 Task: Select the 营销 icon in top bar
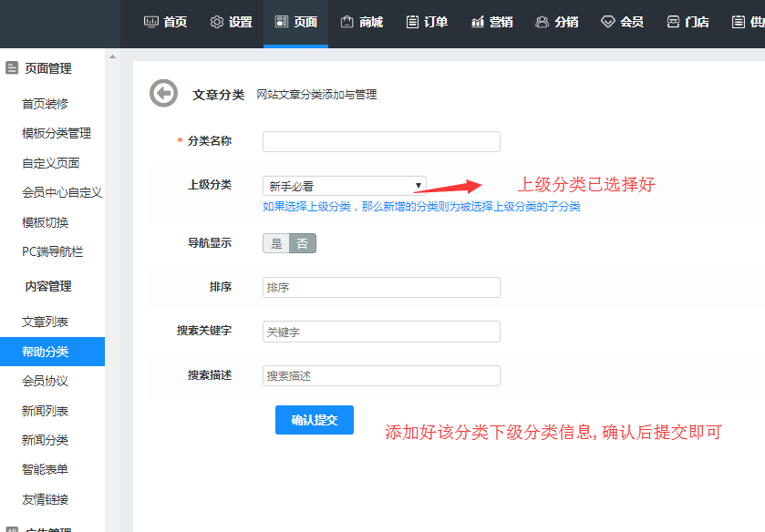point(477,21)
